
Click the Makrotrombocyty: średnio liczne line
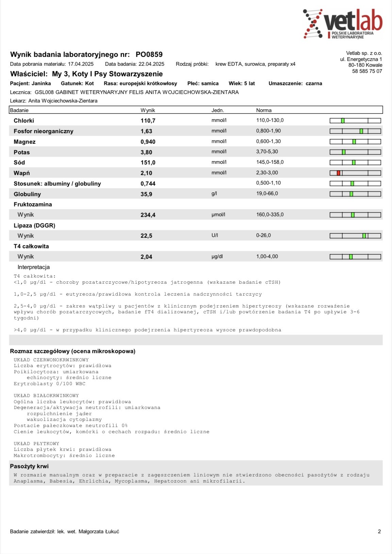coord(64,456)
